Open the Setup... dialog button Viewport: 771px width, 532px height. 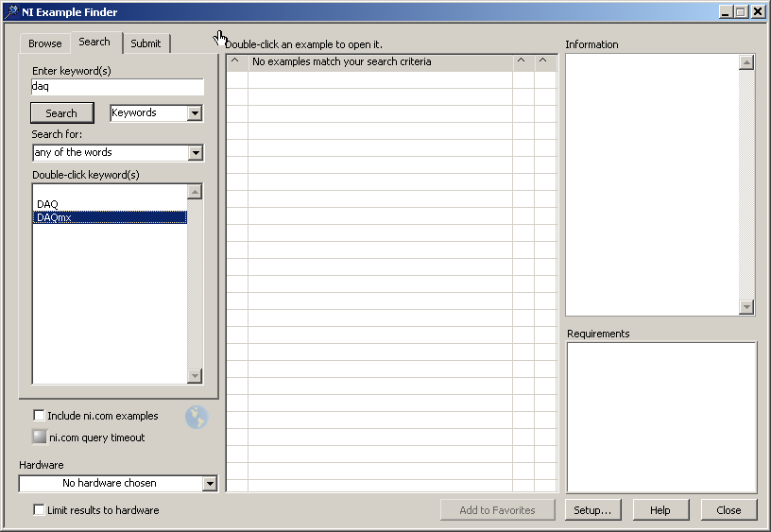point(592,510)
